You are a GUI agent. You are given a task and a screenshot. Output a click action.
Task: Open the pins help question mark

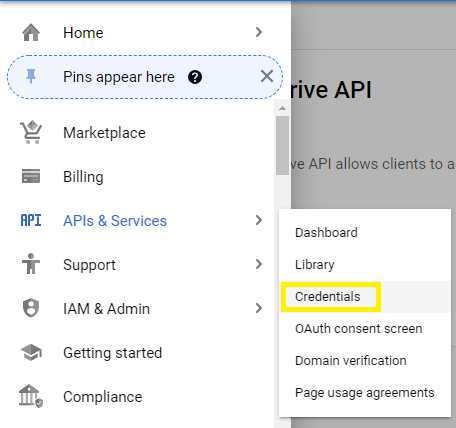pos(195,77)
